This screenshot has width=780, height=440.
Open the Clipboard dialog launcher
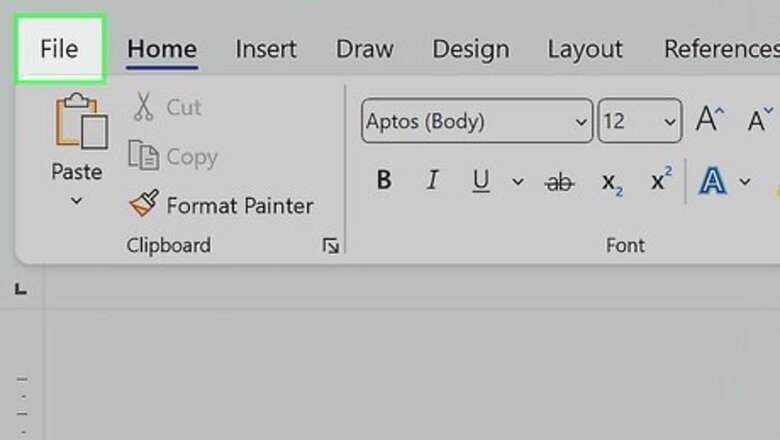[x=331, y=246]
